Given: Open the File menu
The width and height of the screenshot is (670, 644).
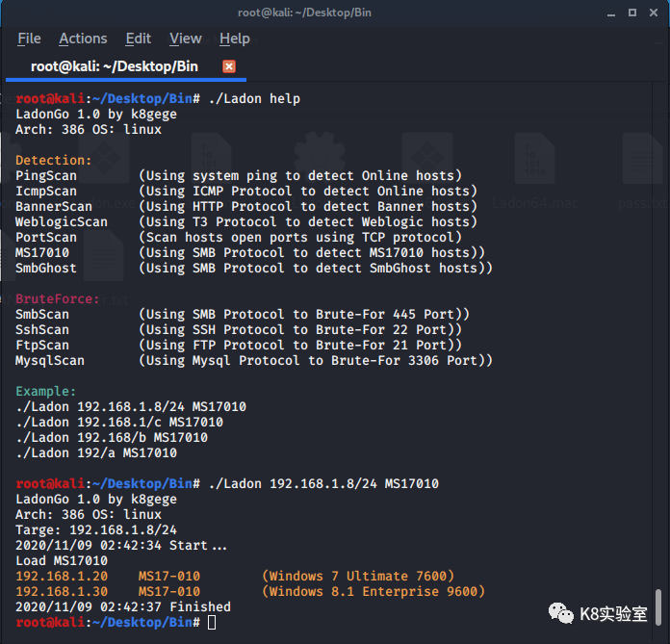Looking at the screenshot, I should pos(29,39).
